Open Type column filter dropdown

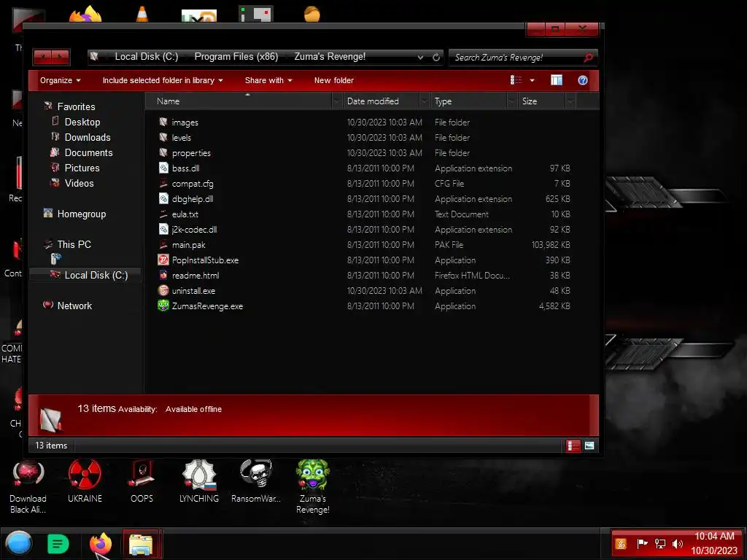pos(512,101)
